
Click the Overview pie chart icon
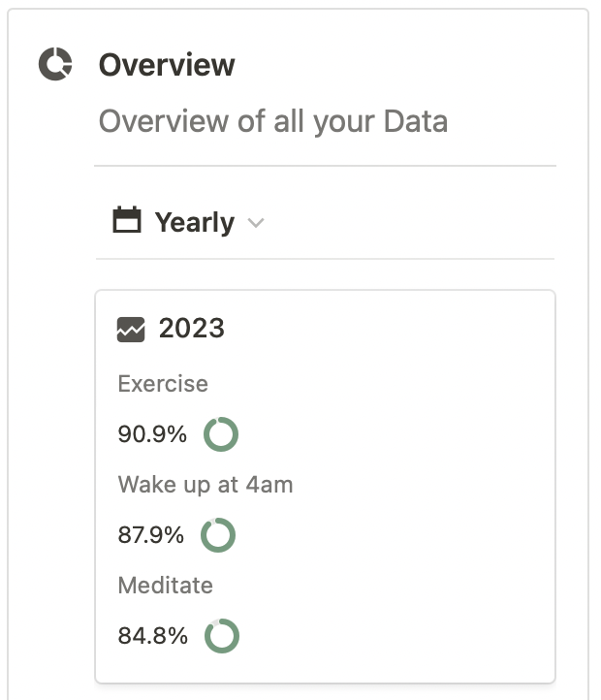(55, 65)
